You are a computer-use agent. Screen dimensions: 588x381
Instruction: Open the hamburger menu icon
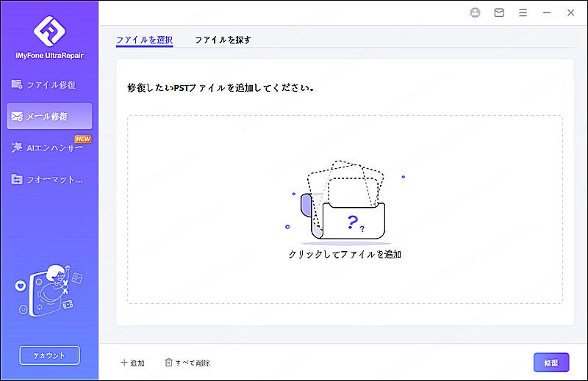523,12
